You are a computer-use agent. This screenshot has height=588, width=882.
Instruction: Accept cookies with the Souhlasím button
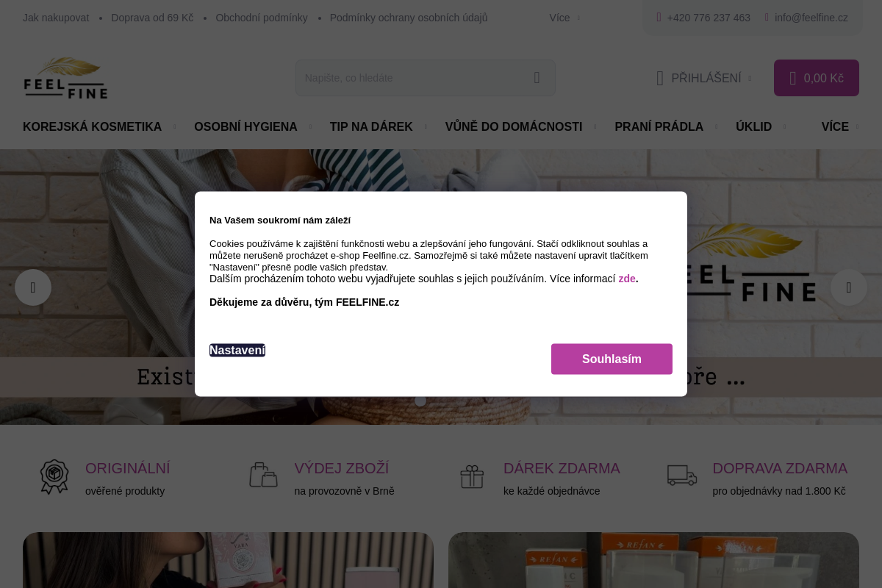tap(612, 359)
